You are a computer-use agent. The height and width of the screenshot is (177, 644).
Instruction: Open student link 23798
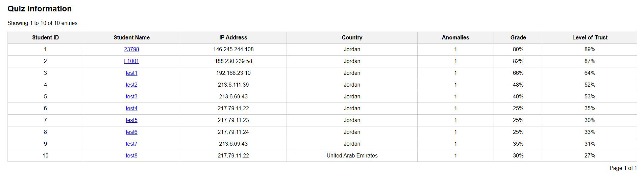(131, 49)
